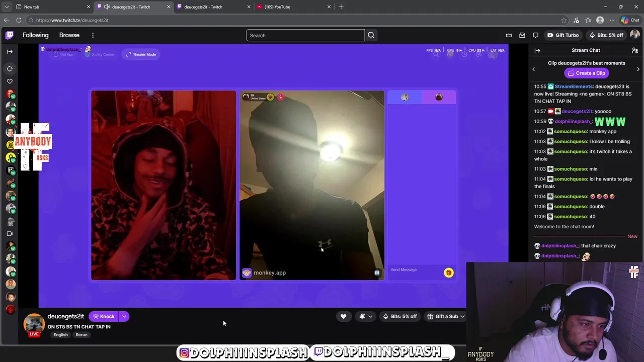Image resolution: width=644 pixels, height=362 pixels.
Task: Click the Send Message field in stream overlay
Action: coord(416,270)
